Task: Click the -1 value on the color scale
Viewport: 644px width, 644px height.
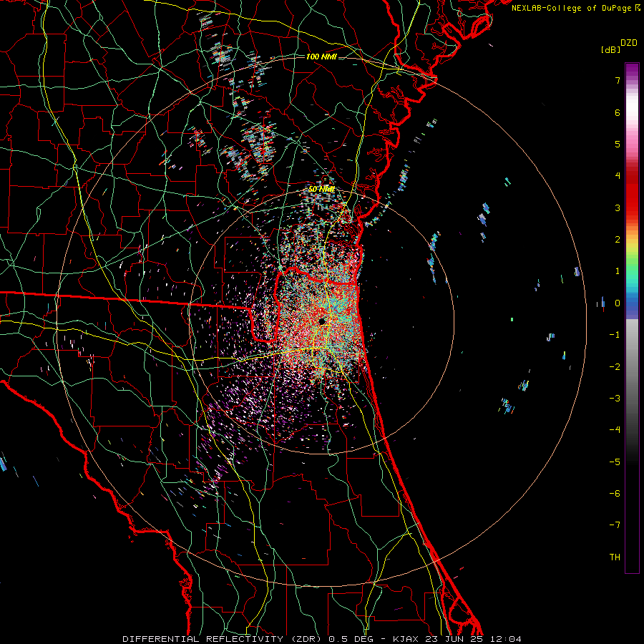Action: point(615,335)
